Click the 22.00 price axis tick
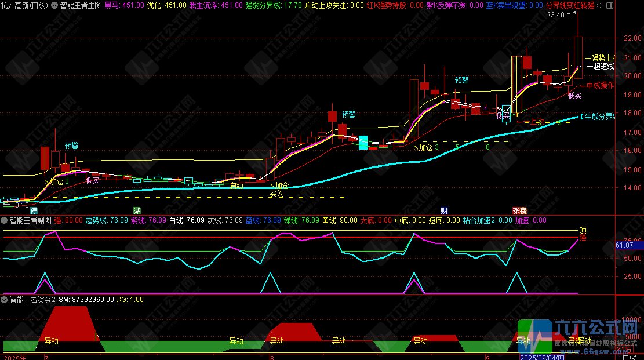 (x=632, y=38)
